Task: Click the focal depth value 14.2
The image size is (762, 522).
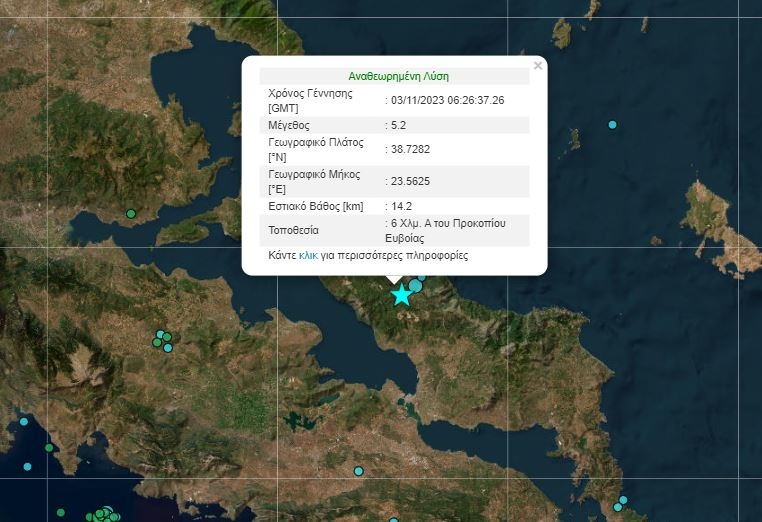Action: [401, 206]
